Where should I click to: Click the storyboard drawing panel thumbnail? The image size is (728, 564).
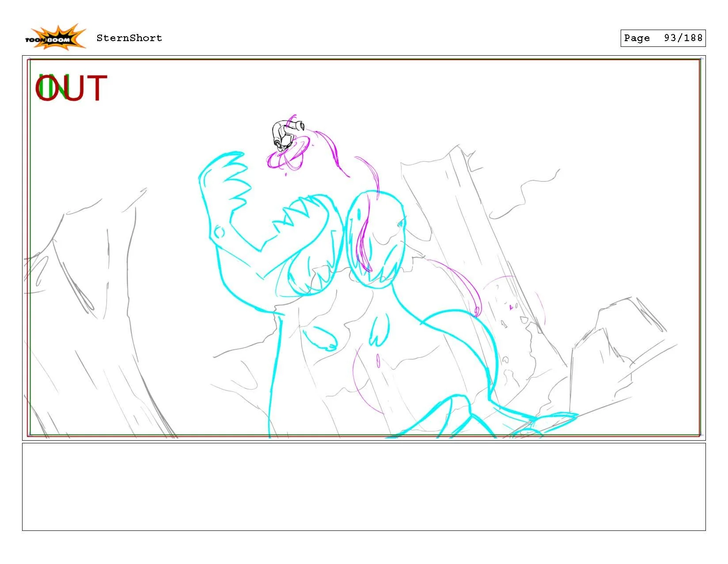tap(364, 248)
